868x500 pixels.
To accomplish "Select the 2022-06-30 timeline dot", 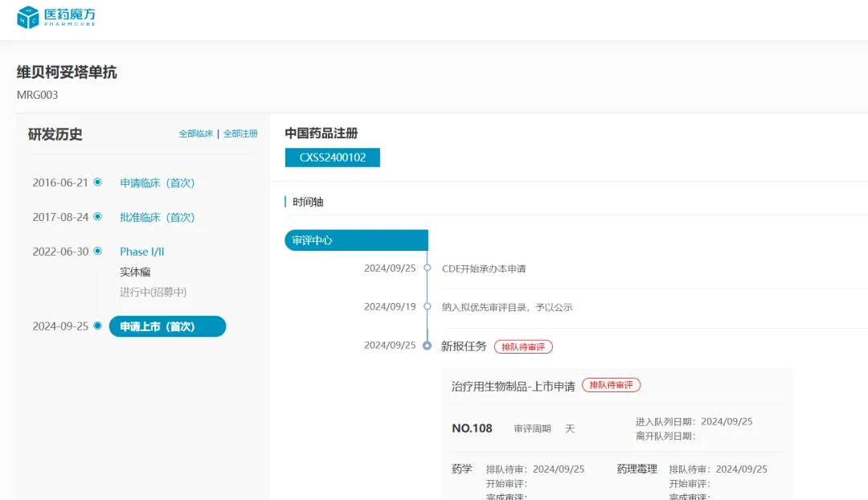I will 97,252.
